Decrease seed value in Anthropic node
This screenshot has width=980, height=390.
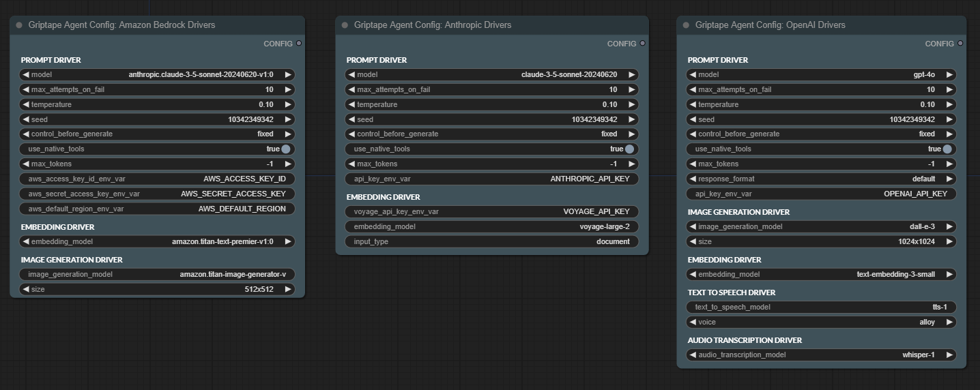(x=352, y=120)
